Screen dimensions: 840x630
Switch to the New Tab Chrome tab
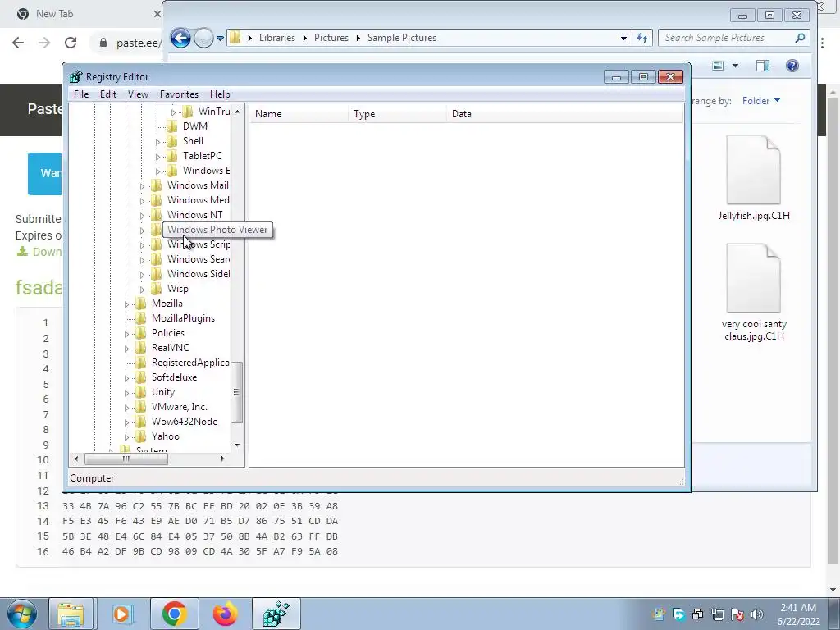(x=55, y=14)
